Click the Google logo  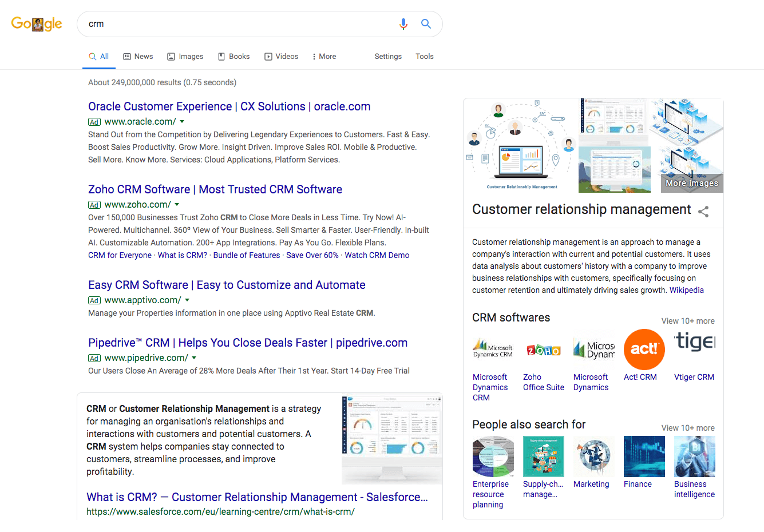click(x=37, y=24)
